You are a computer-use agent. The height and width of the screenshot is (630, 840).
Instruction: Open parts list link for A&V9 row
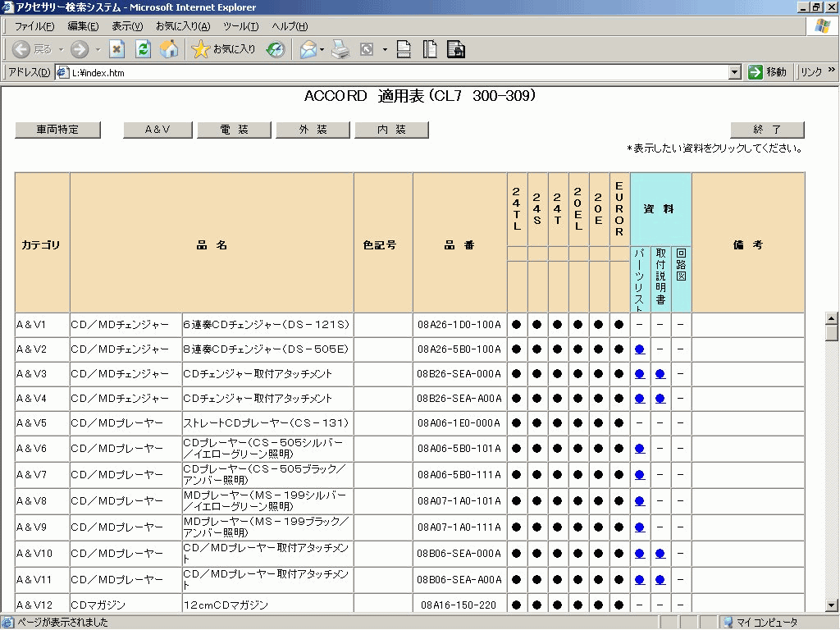[x=640, y=527]
